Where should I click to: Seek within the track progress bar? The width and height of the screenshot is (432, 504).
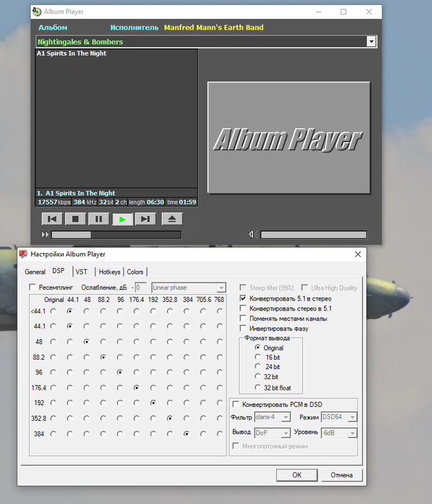[x=116, y=235]
